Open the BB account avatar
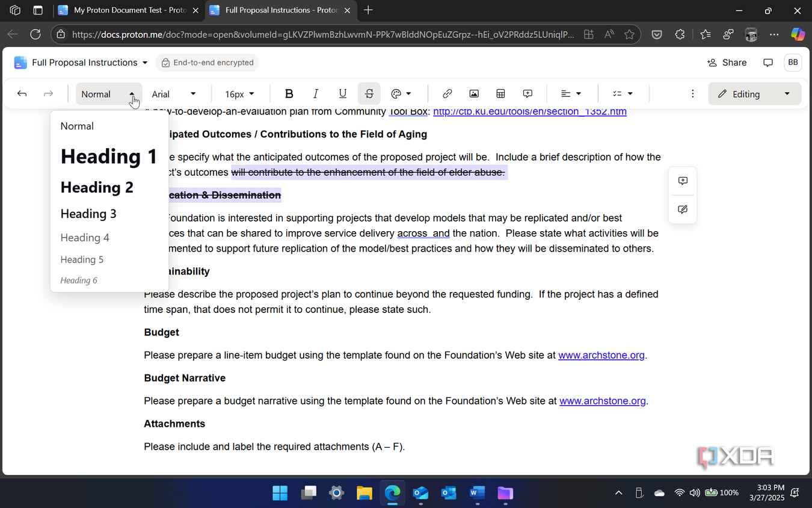812x508 pixels. 793,63
